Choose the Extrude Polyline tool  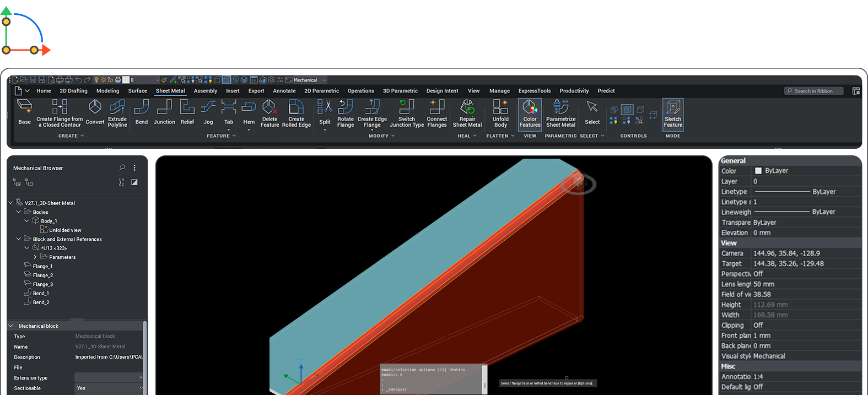point(117,113)
